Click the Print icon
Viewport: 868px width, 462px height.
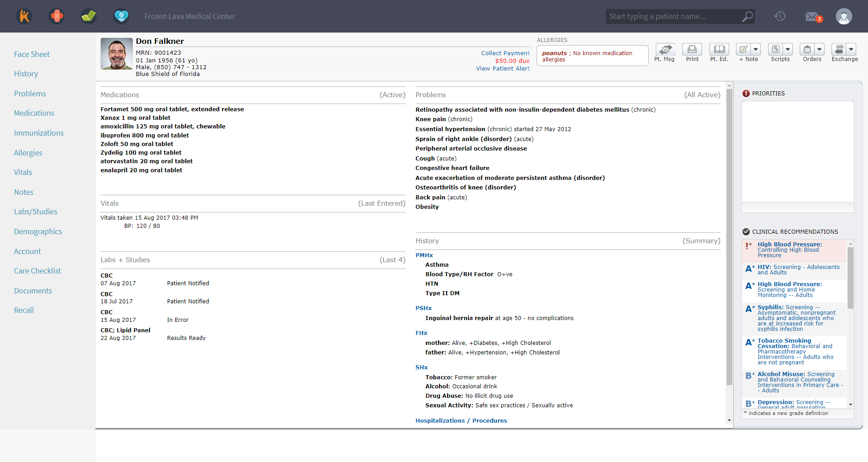click(692, 49)
